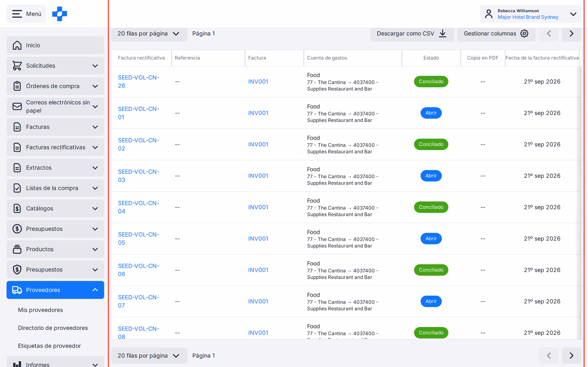Click the envelope icon for Correos electrónicos
Viewport: 588px width, 367px height.
(x=17, y=106)
